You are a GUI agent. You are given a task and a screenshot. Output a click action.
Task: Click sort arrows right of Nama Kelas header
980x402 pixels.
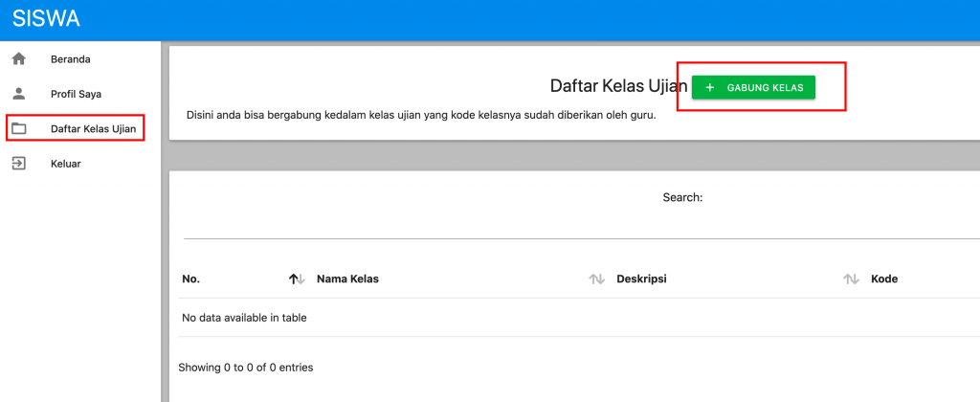click(597, 279)
